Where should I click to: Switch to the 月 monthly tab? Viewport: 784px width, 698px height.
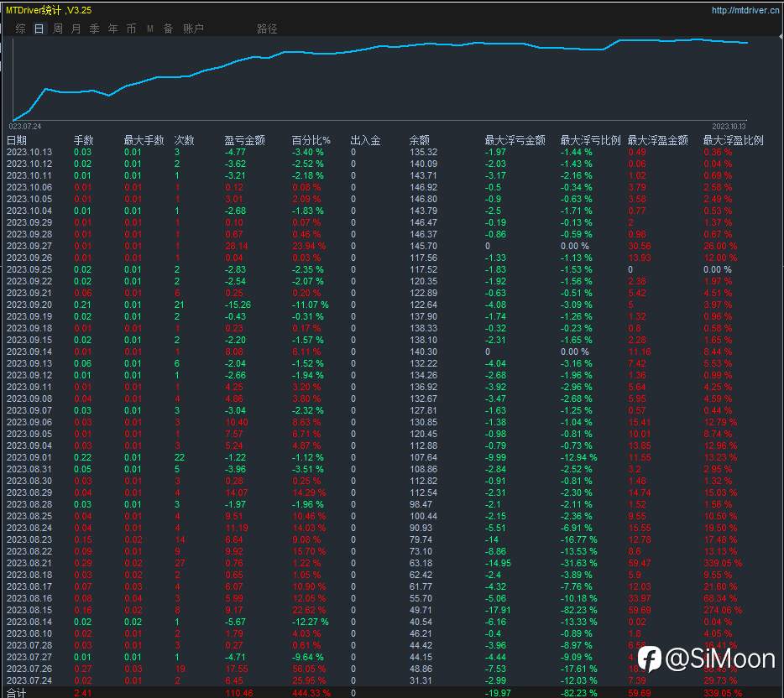76,29
